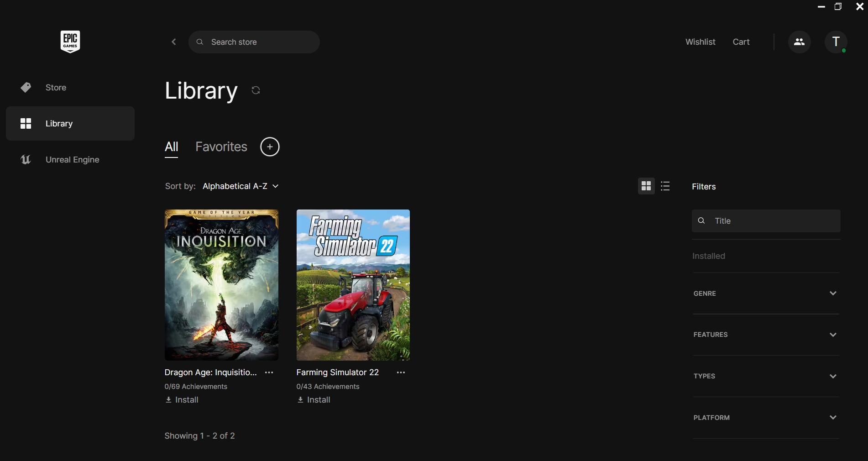Open Unreal Engine in the sidebar
868x461 pixels.
pyautogui.click(x=72, y=160)
